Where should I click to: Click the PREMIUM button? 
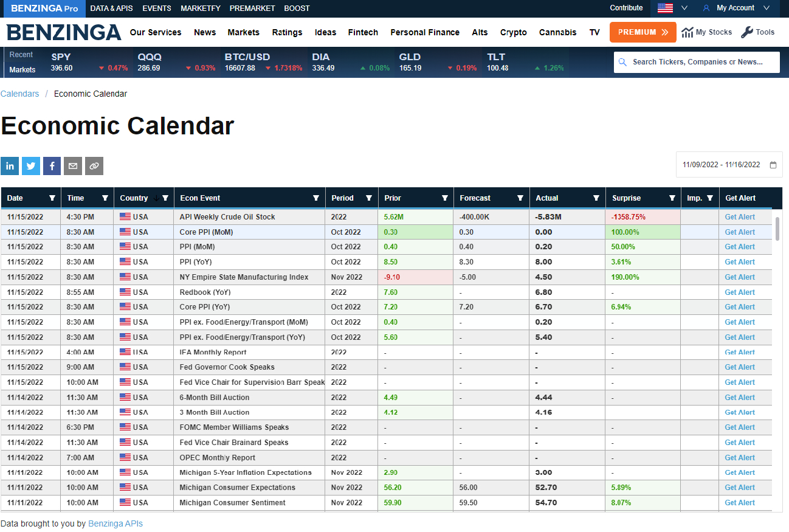click(643, 32)
